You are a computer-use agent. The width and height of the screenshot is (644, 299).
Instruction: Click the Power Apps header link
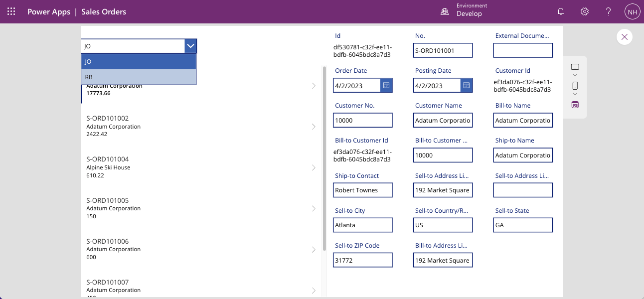point(49,11)
